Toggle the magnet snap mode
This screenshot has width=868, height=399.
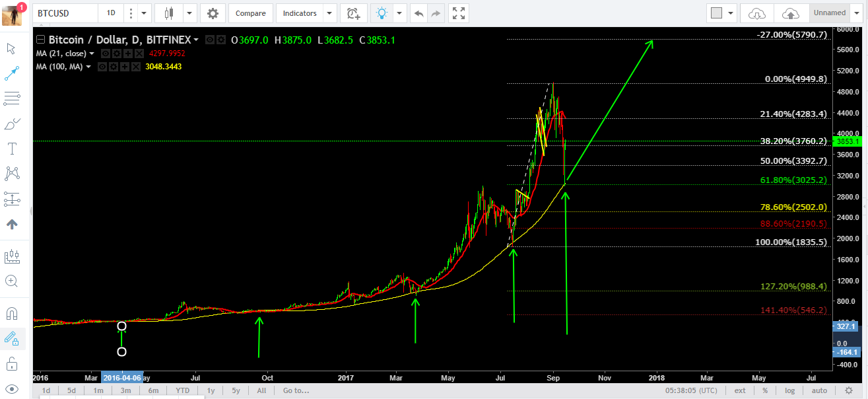[x=11, y=313]
